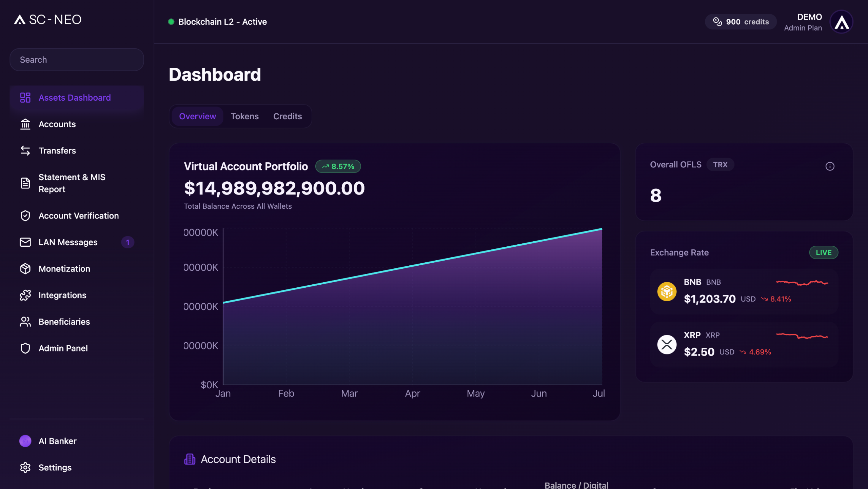
Task: Open Settings gear in sidebar
Action: (x=25, y=467)
